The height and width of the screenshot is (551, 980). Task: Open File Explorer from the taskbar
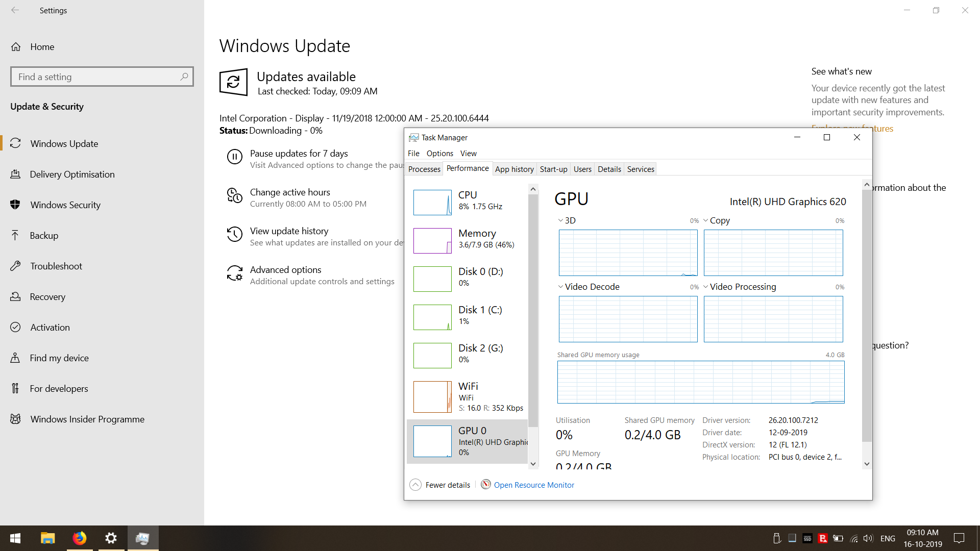point(47,538)
